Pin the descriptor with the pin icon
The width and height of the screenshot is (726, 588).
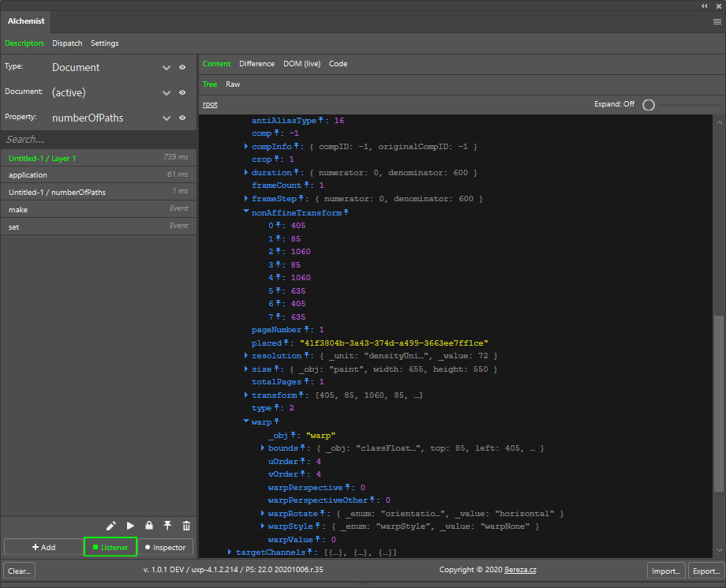pyautogui.click(x=167, y=525)
